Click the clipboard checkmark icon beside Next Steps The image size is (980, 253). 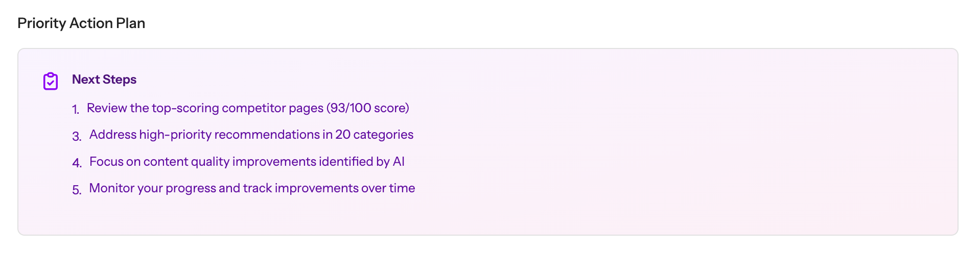click(x=51, y=81)
